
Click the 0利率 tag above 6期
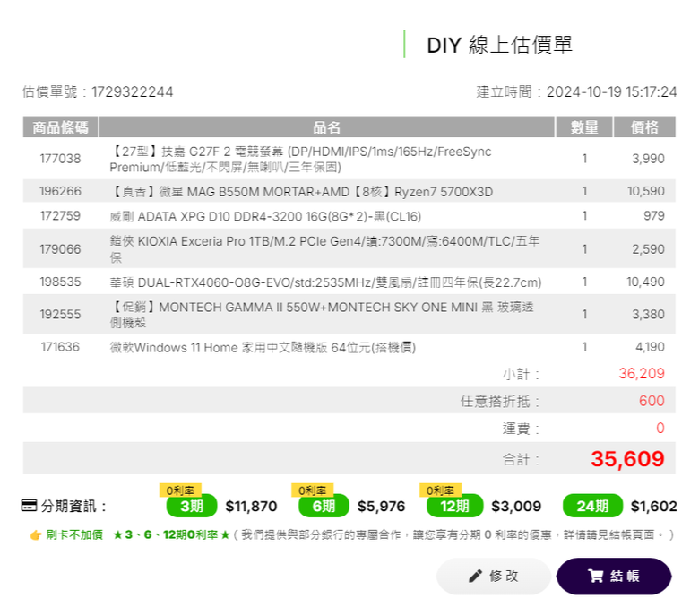(312, 490)
